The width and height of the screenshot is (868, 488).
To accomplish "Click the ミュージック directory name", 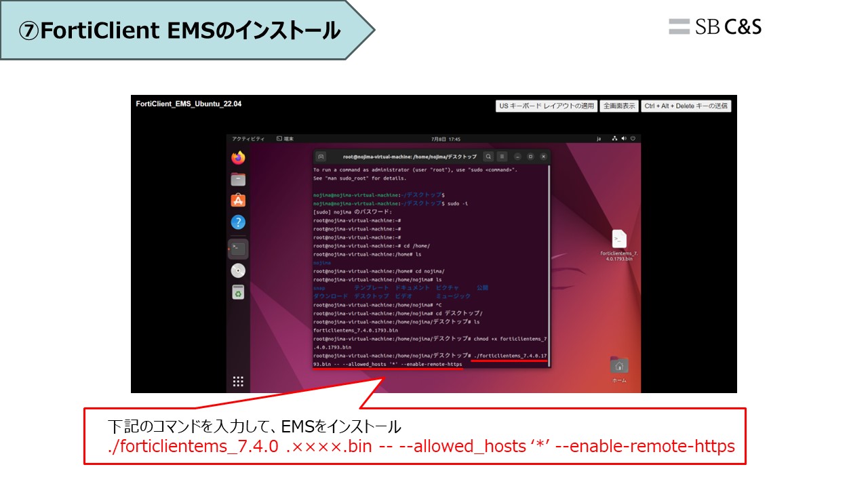I will pos(453,296).
